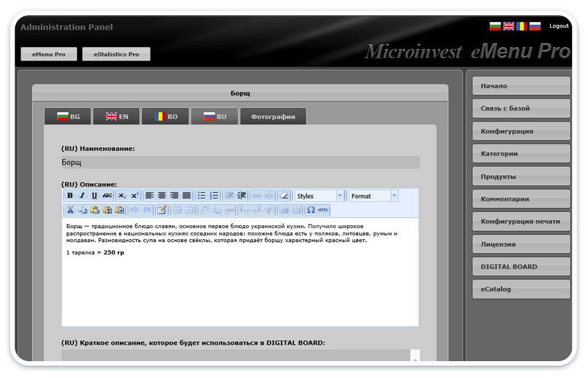Open the HTML source editor
Image resolution: width=588 pixels, height=378 pixels.
point(323,210)
